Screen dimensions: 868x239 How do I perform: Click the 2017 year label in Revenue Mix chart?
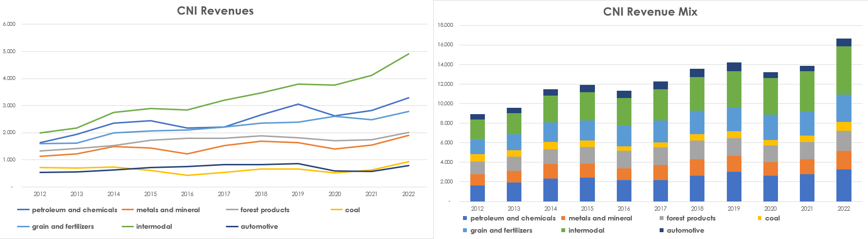[661, 208]
